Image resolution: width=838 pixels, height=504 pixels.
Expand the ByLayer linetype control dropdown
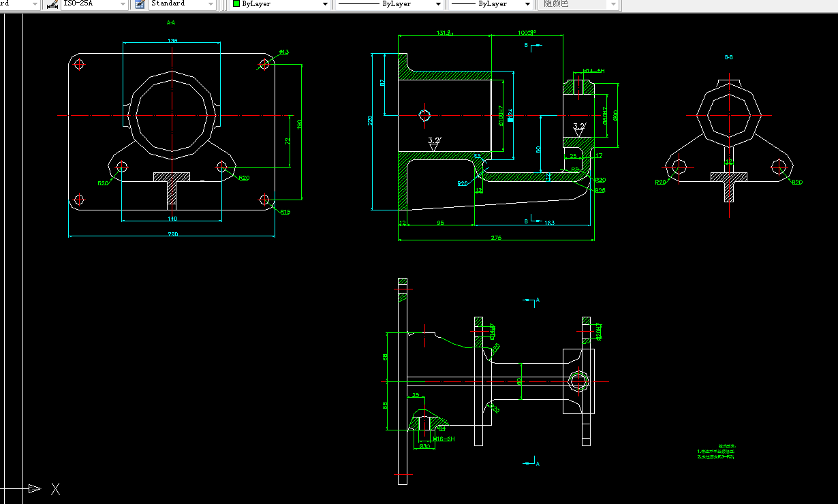pyautogui.click(x=437, y=4)
